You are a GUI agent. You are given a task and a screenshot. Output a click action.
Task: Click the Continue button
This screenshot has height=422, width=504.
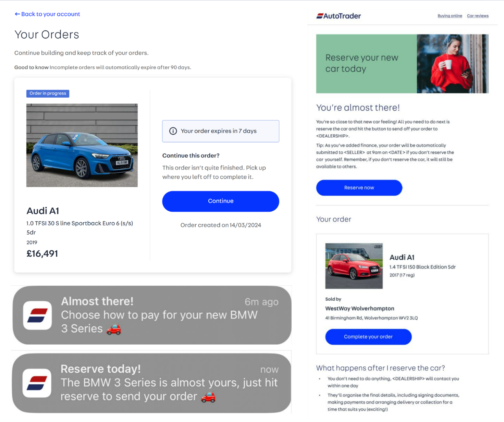tap(221, 201)
